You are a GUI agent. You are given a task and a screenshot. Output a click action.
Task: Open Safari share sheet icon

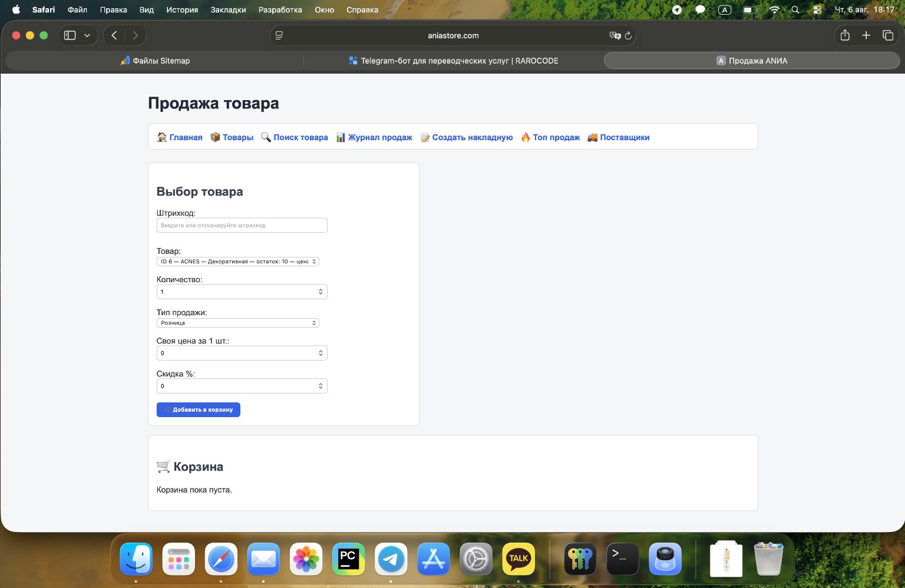click(x=845, y=35)
